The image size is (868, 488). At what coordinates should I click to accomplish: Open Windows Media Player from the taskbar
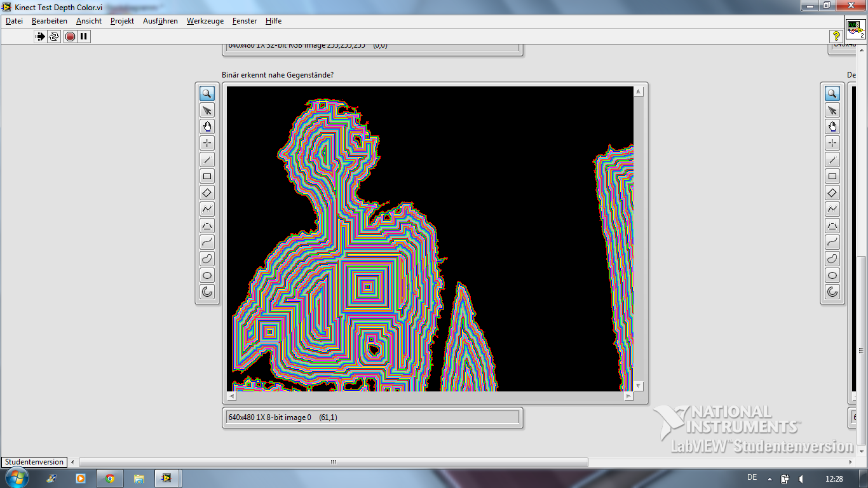[x=81, y=478]
